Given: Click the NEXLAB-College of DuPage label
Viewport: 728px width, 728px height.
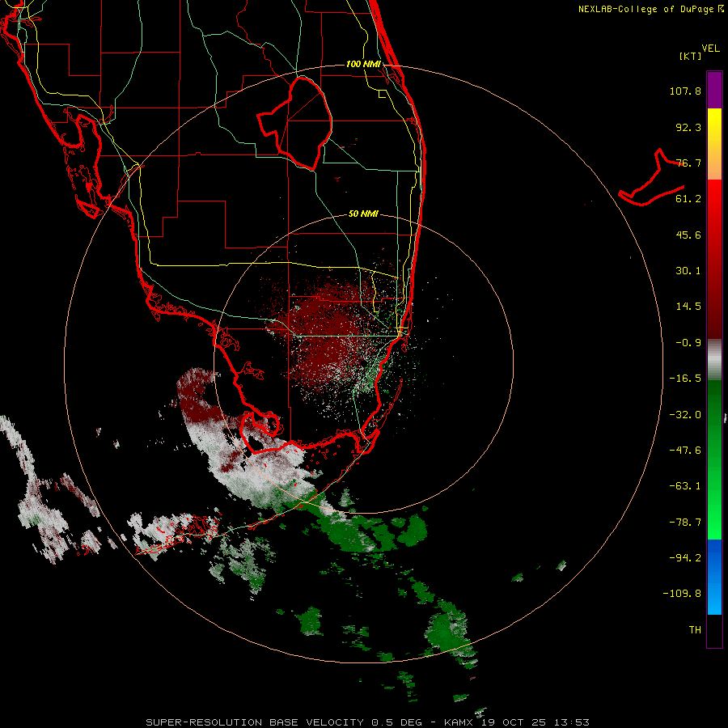Looking at the screenshot, I should click(645, 9).
